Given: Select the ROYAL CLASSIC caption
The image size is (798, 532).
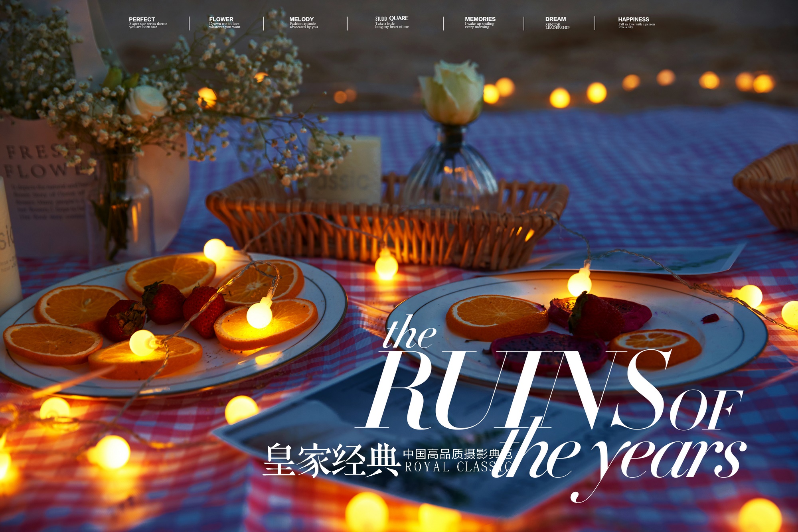Looking at the screenshot, I should coord(458,467).
